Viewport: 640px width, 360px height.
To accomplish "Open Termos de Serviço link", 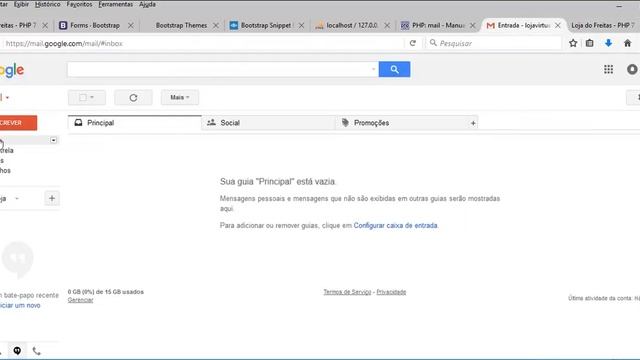I will [x=347, y=292].
